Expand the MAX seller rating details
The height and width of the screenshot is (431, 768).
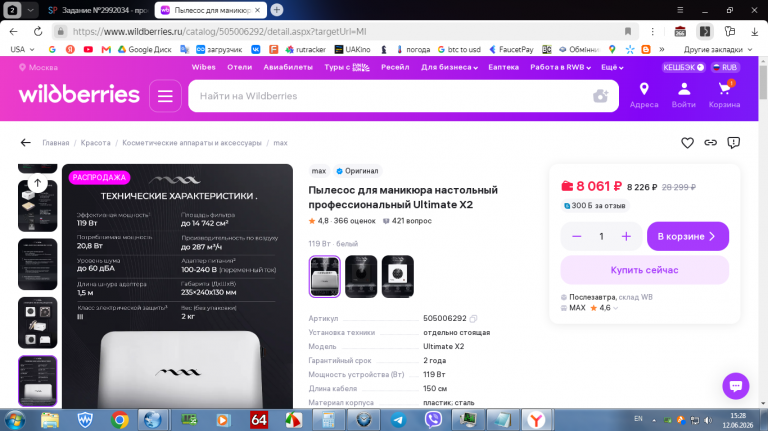[x=616, y=308]
